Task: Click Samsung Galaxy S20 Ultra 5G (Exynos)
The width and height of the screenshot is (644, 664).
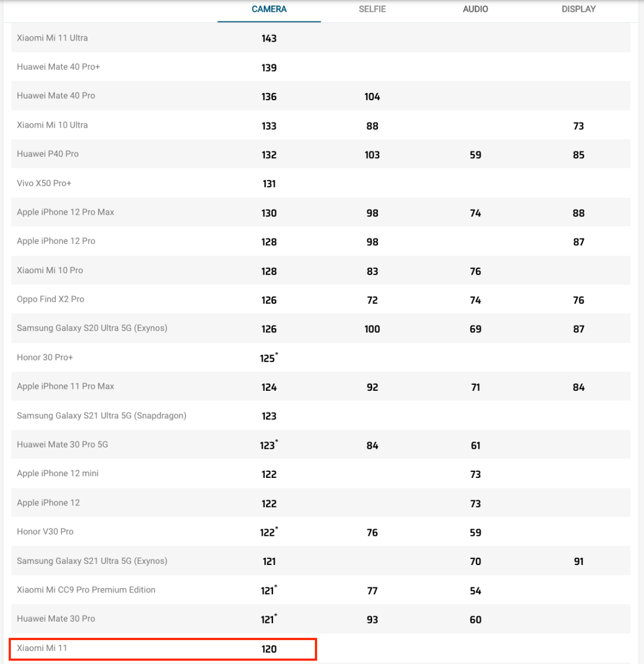Action: coord(92,328)
